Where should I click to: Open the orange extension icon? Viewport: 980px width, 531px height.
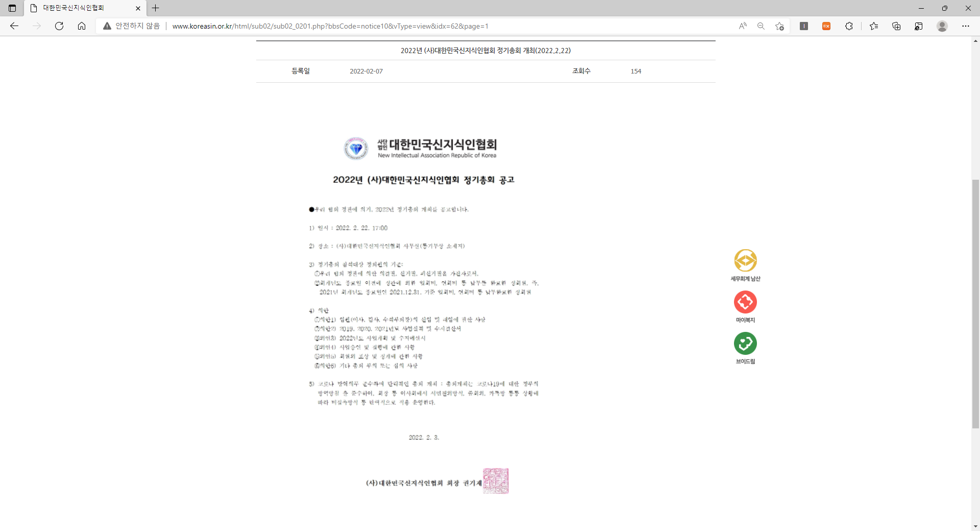pyautogui.click(x=826, y=26)
